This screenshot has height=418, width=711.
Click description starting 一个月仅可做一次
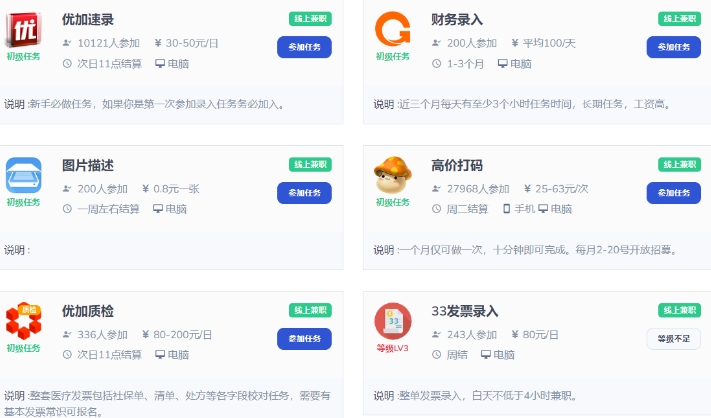click(538, 250)
